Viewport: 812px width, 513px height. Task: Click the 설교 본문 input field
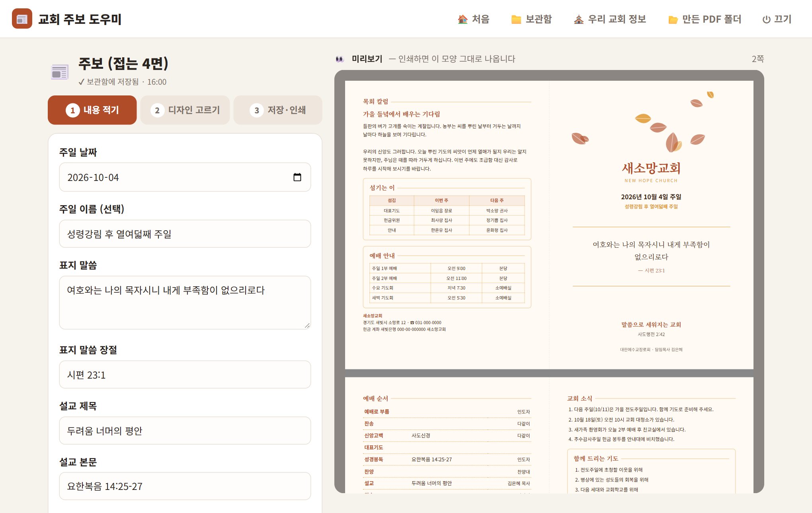click(x=185, y=486)
